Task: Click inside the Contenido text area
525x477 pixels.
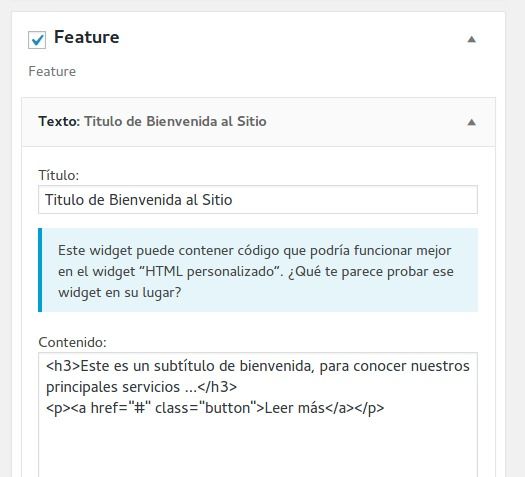Action: pyautogui.click(x=258, y=415)
